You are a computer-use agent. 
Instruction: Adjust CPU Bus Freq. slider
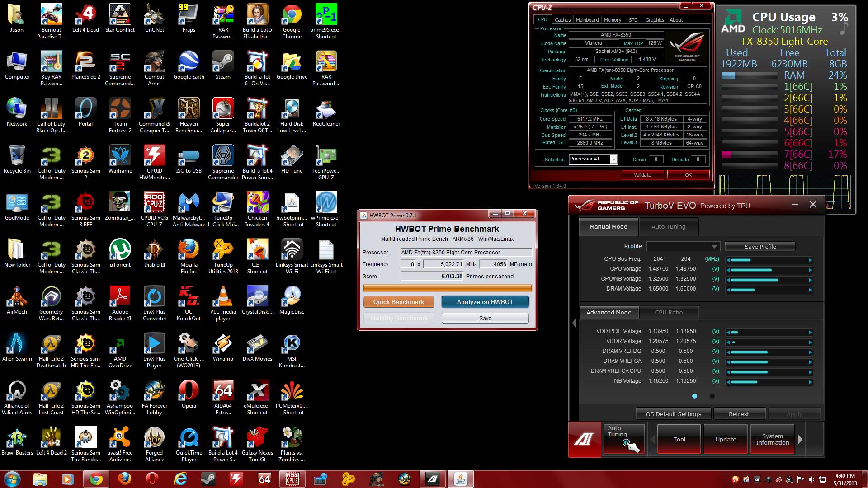click(x=769, y=260)
